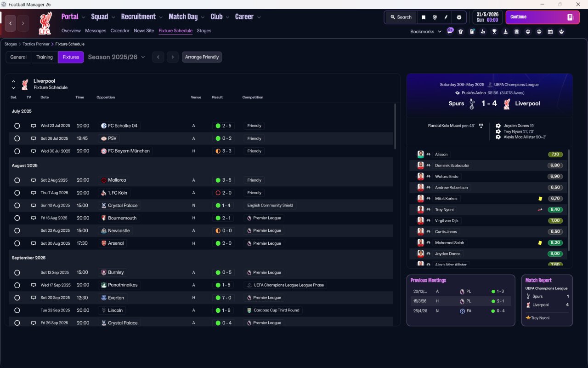Select the radio button for PSV fixture
The height and width of the screenshot is (368, 588).
[x=17, y=138]
